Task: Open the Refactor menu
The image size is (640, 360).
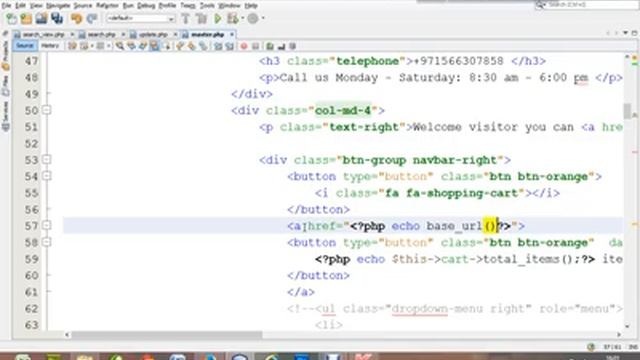Action: click(x=107, y=6)
